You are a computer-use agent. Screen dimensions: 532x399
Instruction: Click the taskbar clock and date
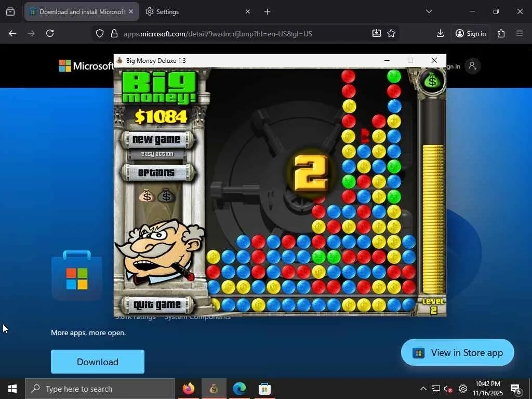488,389
